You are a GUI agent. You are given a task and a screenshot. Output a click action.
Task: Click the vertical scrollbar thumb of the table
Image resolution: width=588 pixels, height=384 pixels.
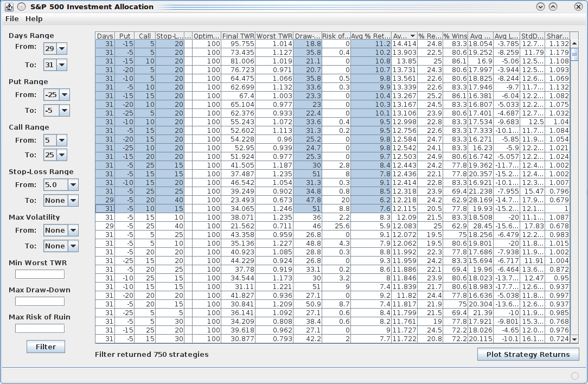[x=574, y=54]
